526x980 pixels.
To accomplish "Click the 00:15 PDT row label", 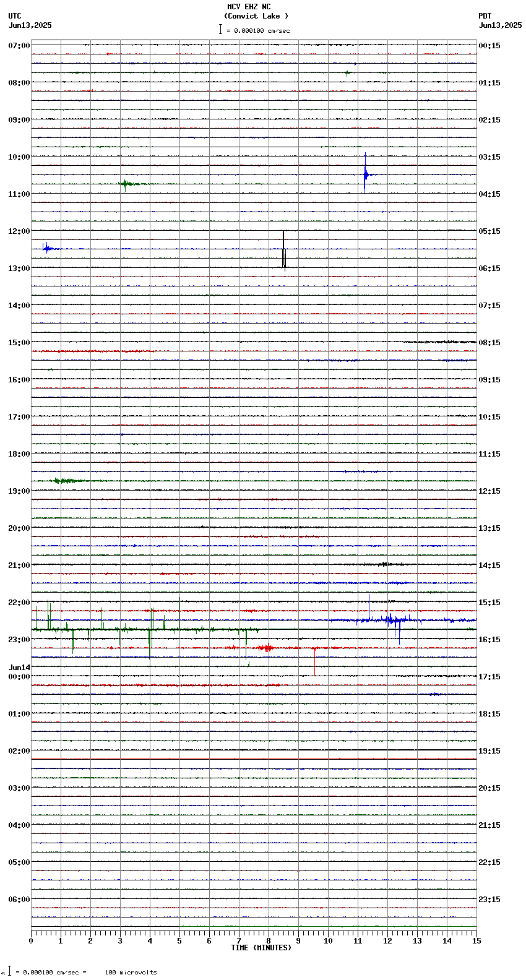I will click(x=489, y=46).
